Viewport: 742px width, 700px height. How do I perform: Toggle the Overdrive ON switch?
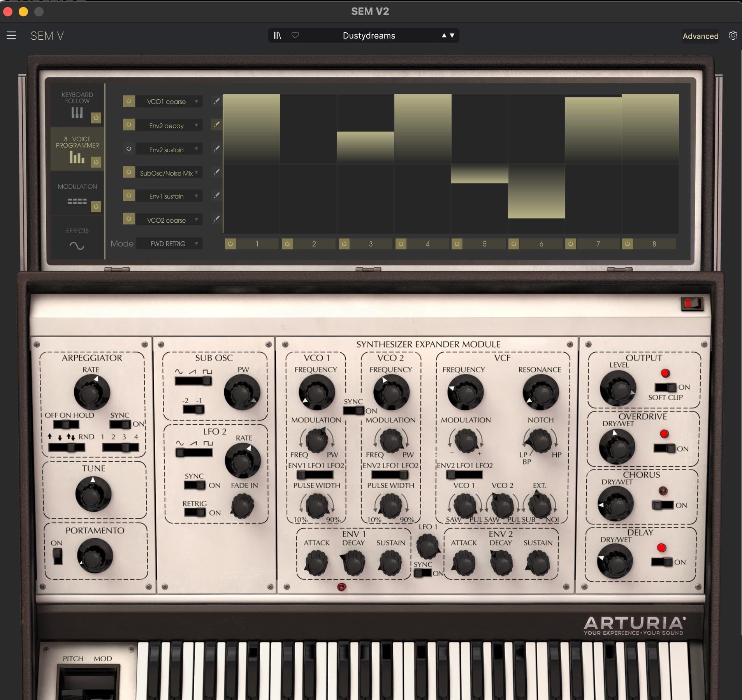click(x=665, y=448)
